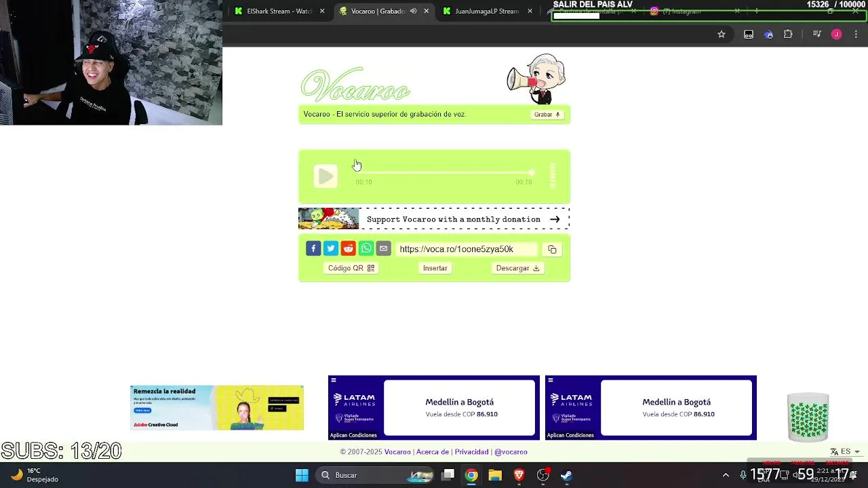
Task: Open OBS Studio from the taskbar
Action: (543, 475)
